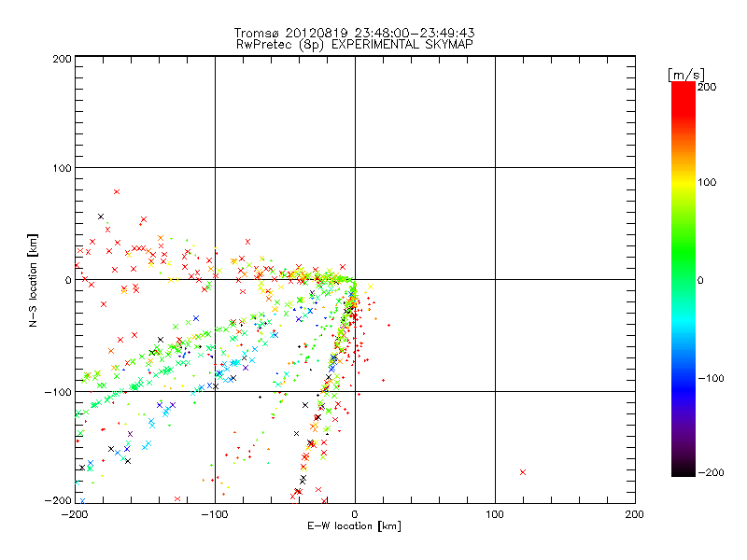Click the subtitle "RwPretec (8p) EXPERIMENTAL SKYMAP"
This screenshot has width=747, height=560.
coord(354,45)
